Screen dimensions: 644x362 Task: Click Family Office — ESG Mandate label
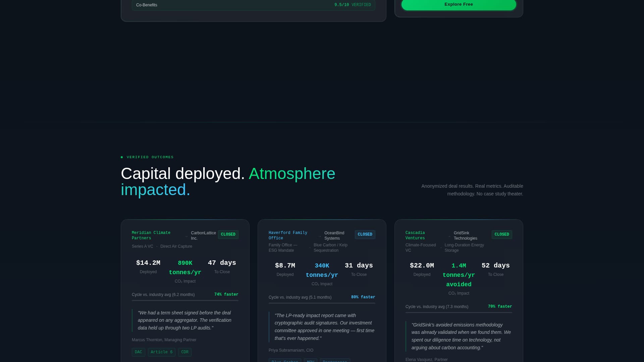click(x=283, y=248)
